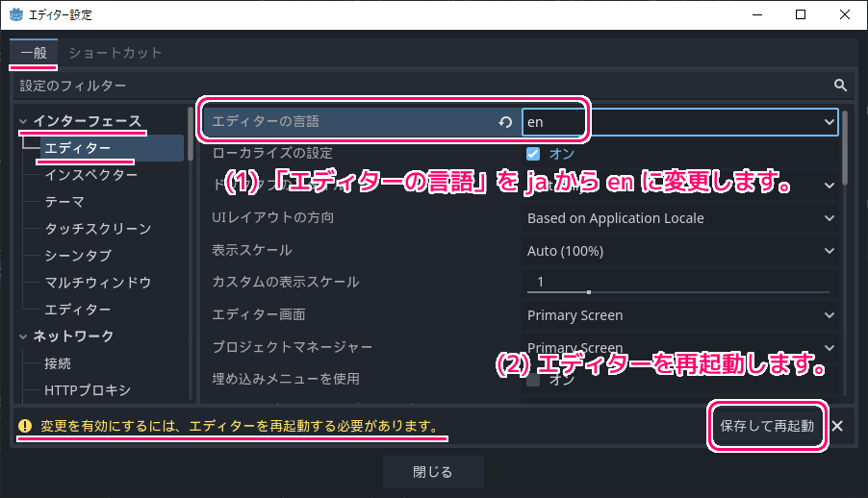Viewport: 868px width, 498px height.
Task: Select マルチウィンドウ in the tree
Action: 98,283
